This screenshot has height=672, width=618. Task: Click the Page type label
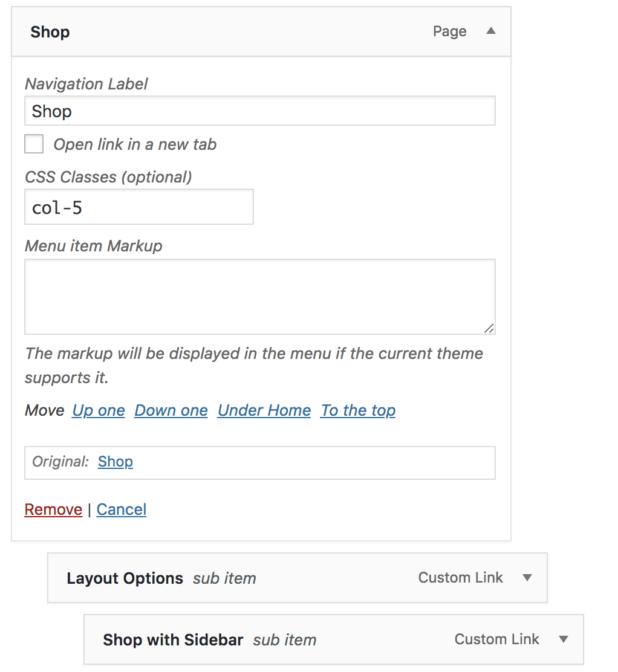pyautogui.click(x=449, y=31)
